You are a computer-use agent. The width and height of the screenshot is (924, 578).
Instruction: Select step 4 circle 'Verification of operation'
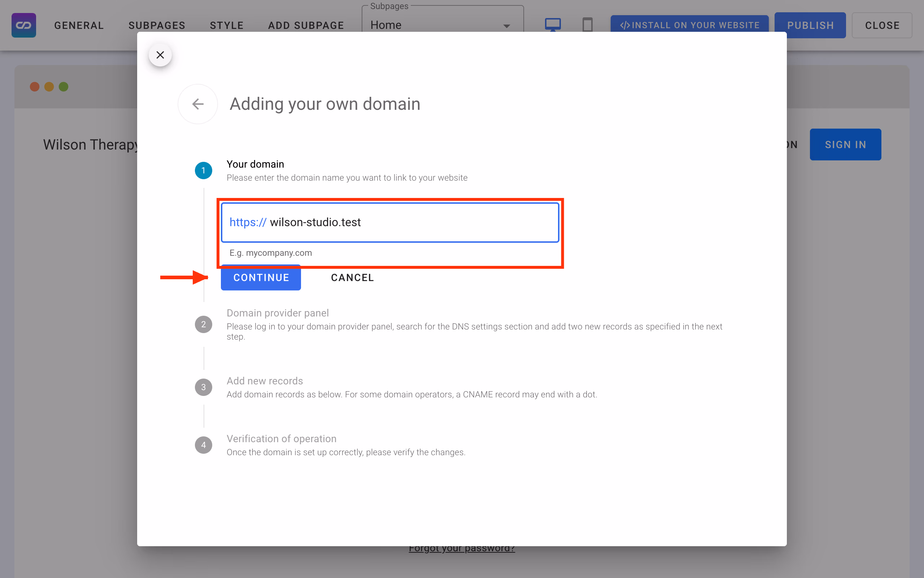point(204,445)
